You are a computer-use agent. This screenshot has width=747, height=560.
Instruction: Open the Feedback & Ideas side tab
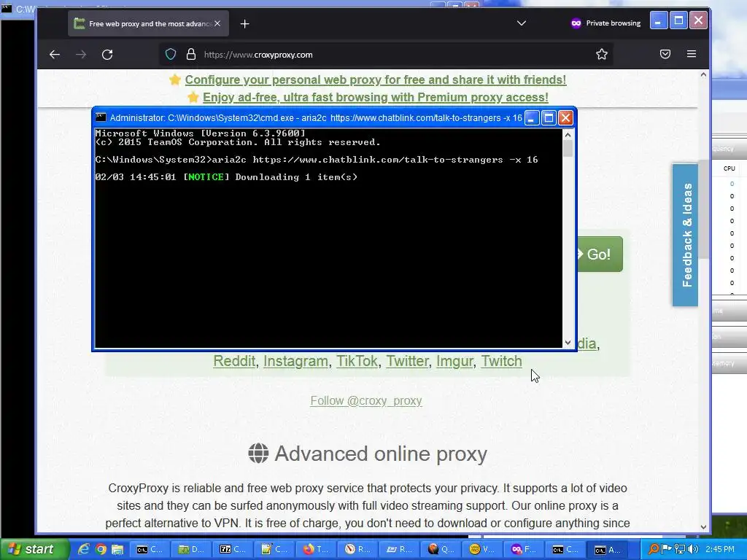pyautogui.click(x=685, y=235)
